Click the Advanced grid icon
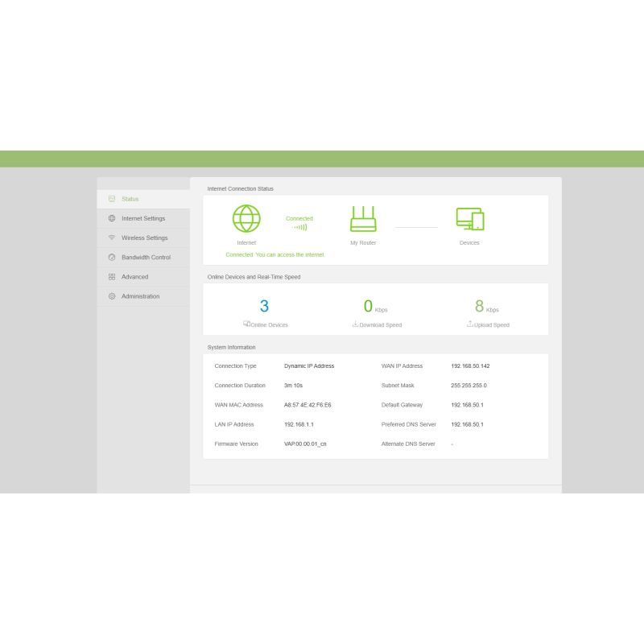The image size is (644, 644). pos(112,277)
